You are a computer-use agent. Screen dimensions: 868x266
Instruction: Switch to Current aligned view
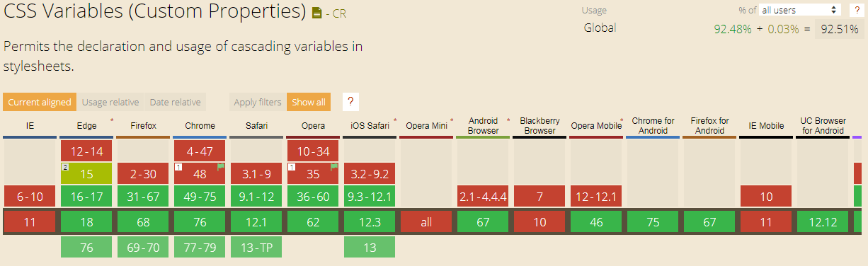[x=40, y=102]
